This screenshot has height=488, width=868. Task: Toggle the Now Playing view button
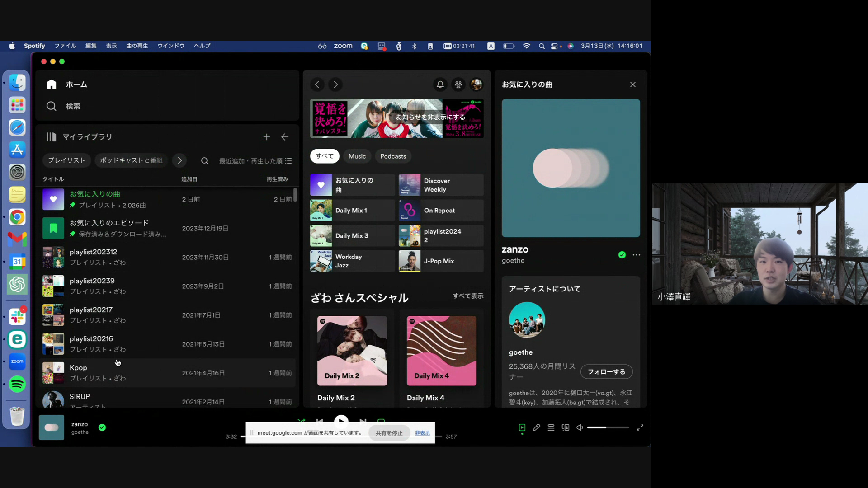pos(522,427)
